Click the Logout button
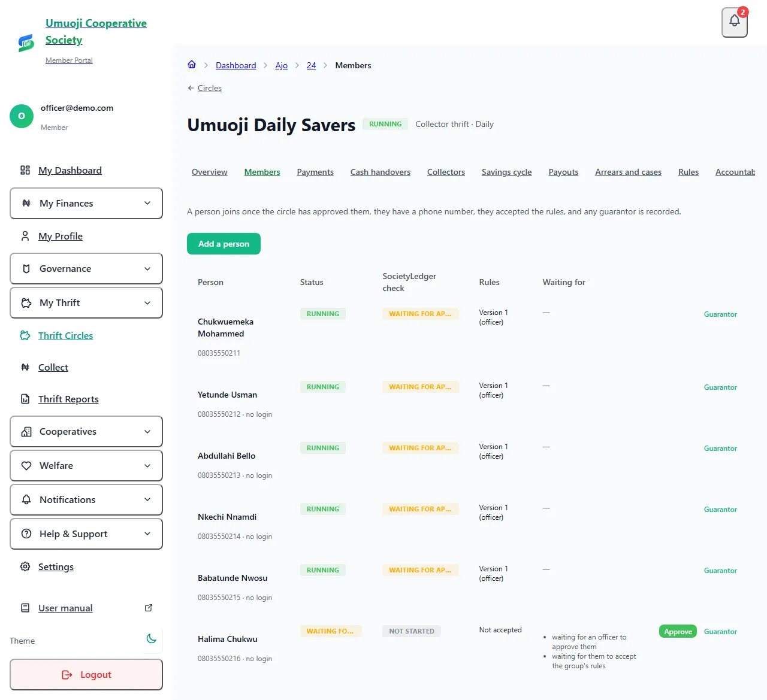 click(86, 675)
